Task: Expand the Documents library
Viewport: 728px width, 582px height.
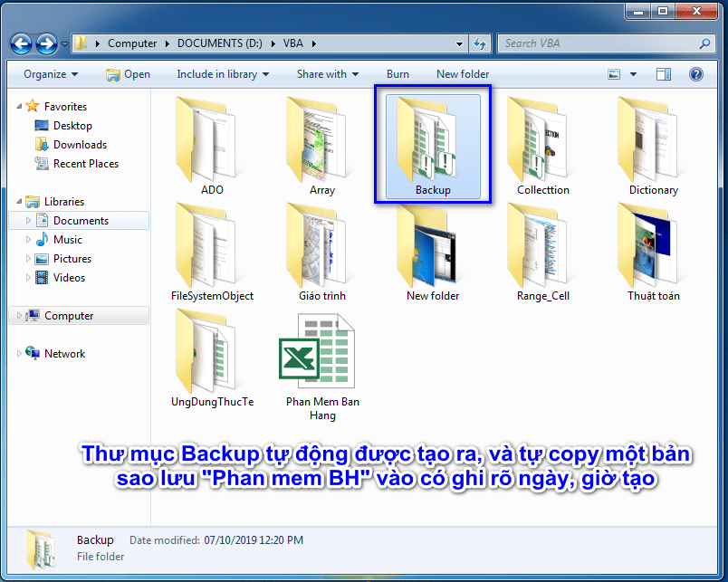Action: pyautogui.click(x=28, y=221)
